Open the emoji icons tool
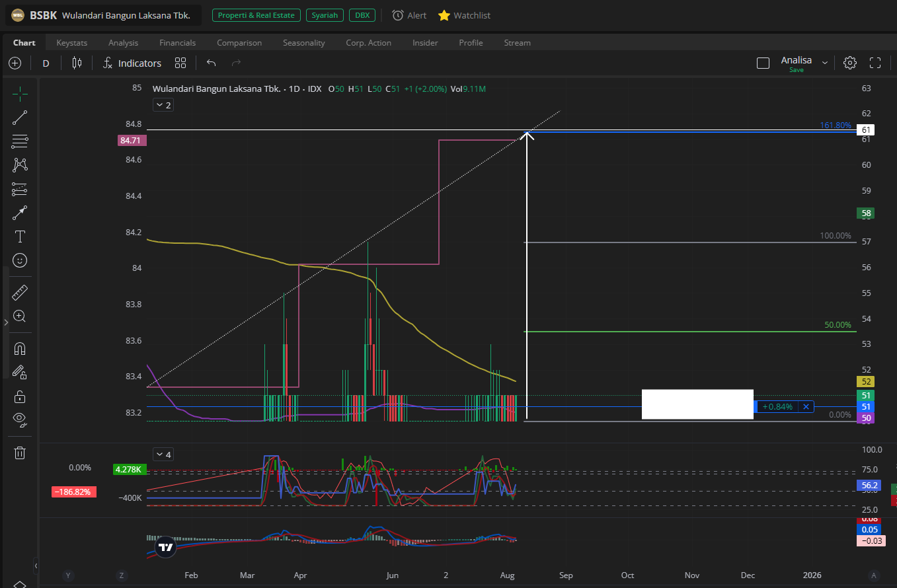Image resolution: width=897 pixels, height=588 pixels. [20, 260]
